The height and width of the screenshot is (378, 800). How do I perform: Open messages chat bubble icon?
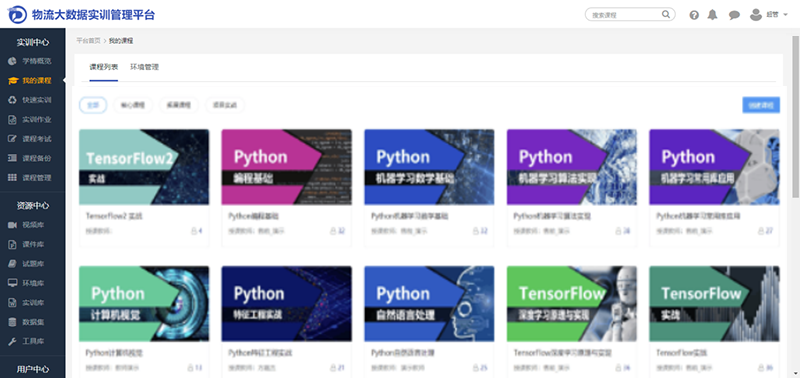734,15
